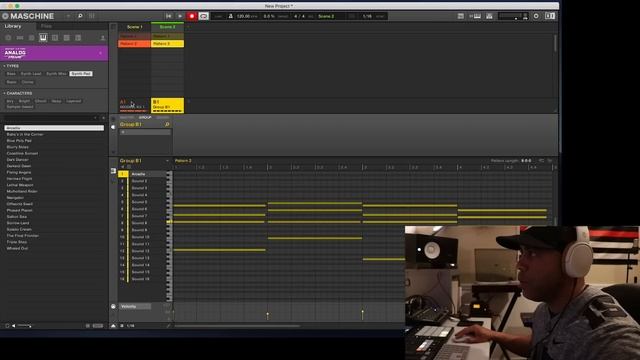Collapse the CHARACTERS section

click(x=18, y=93)
